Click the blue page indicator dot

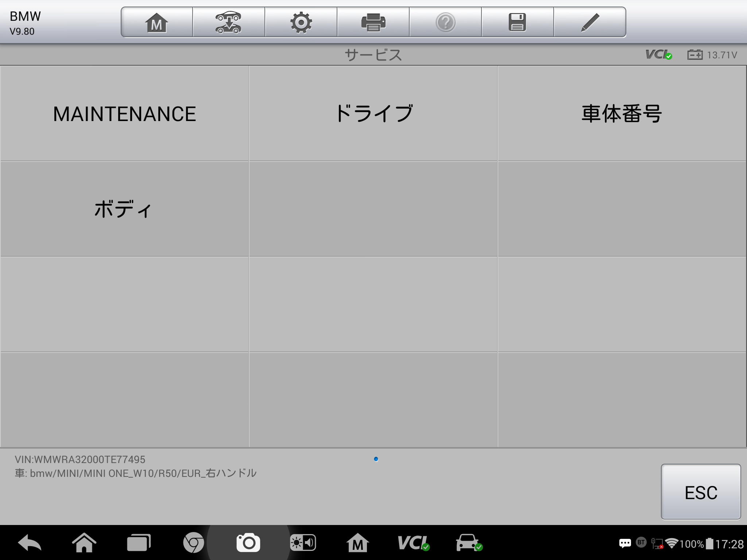click(x=376, y=459)
